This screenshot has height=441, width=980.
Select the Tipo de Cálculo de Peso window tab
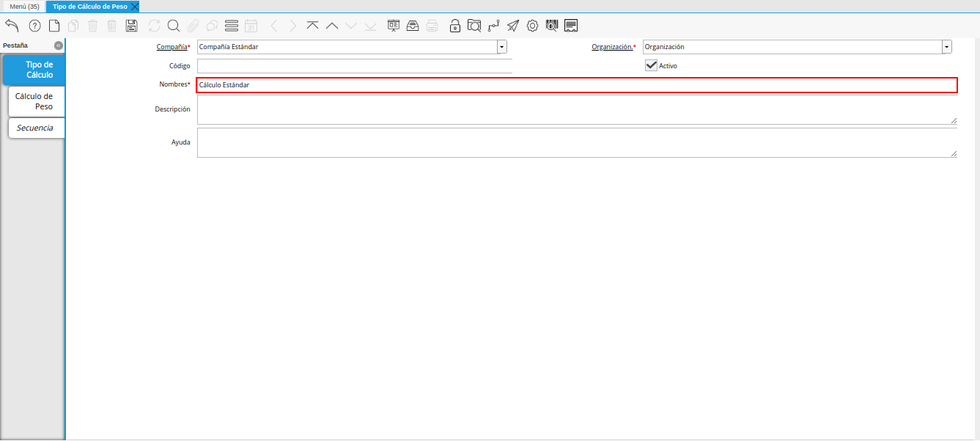point(89,6)
